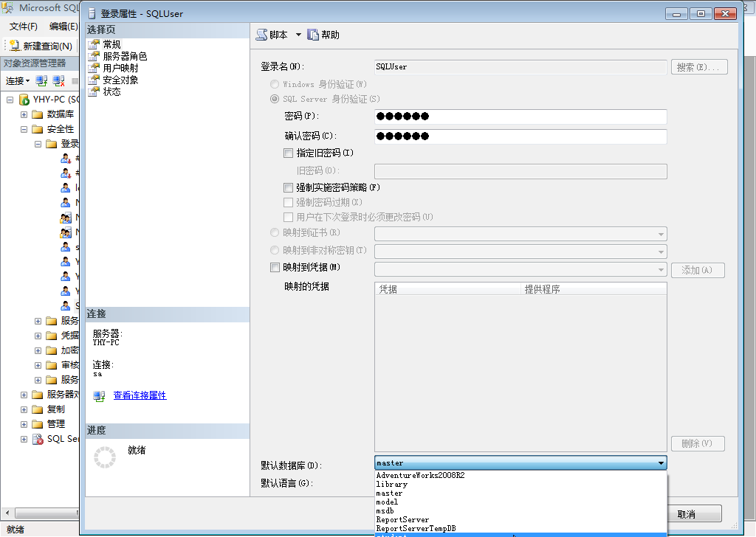Toggle 强制实施密码策略 checkbox

(x=289, y=187)
